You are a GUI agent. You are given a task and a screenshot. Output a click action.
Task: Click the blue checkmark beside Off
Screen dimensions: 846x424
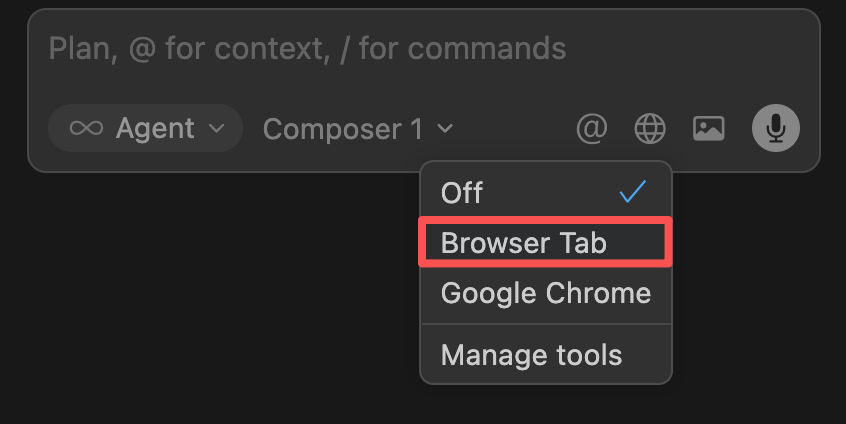632,192
